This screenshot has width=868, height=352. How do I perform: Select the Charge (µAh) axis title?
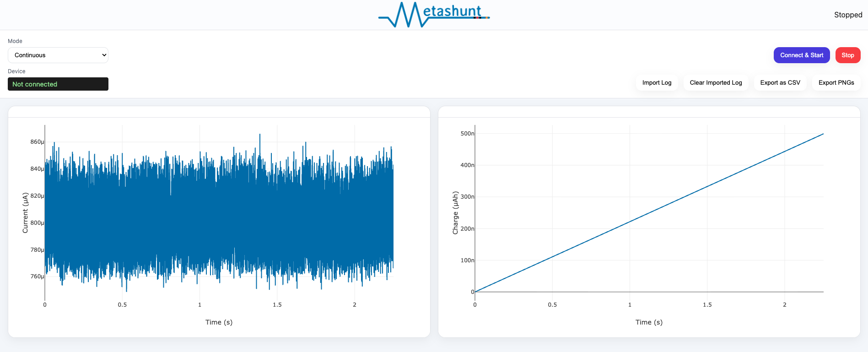tap(455, 213)
